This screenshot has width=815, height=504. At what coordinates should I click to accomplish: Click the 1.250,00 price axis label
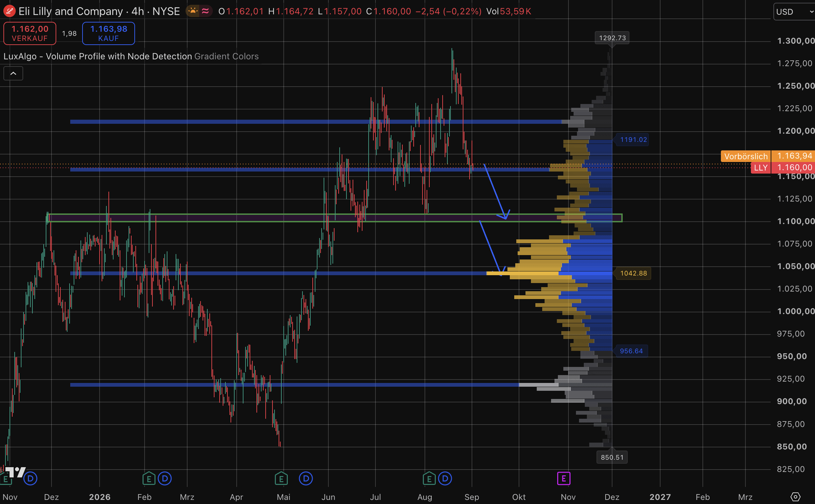point(796,86)
